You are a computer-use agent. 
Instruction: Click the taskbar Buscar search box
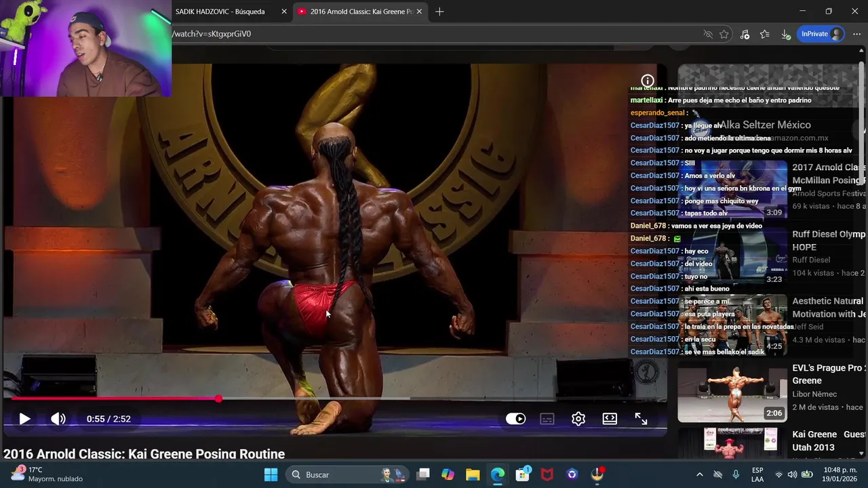(349, 474)
